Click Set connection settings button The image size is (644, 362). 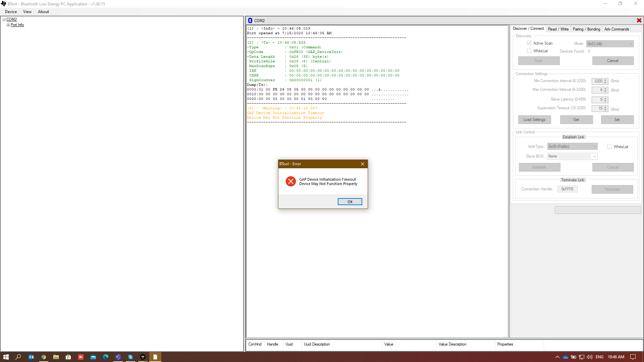pyautogui.click(x=617, y=120)
